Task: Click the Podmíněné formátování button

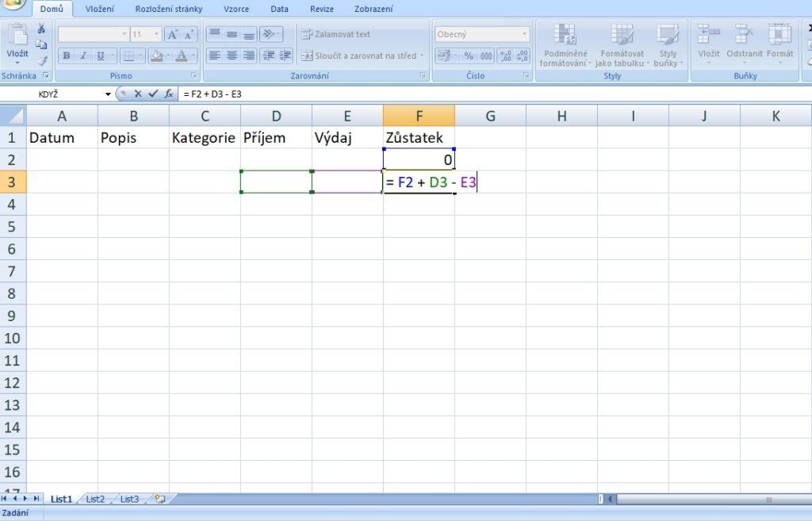Action: [x=565, y=46]
